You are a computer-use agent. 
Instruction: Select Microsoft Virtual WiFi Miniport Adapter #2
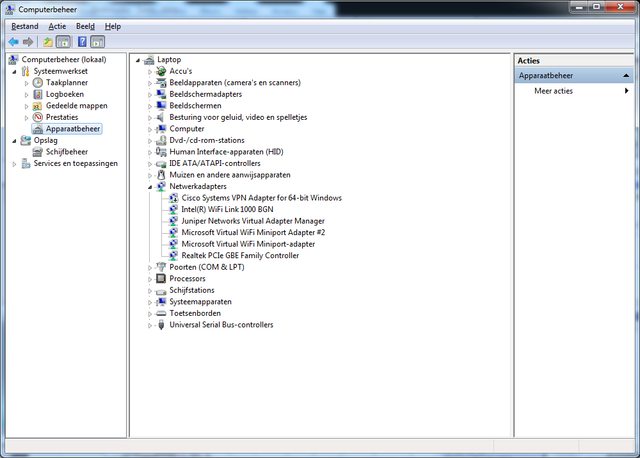pos(253,232)
